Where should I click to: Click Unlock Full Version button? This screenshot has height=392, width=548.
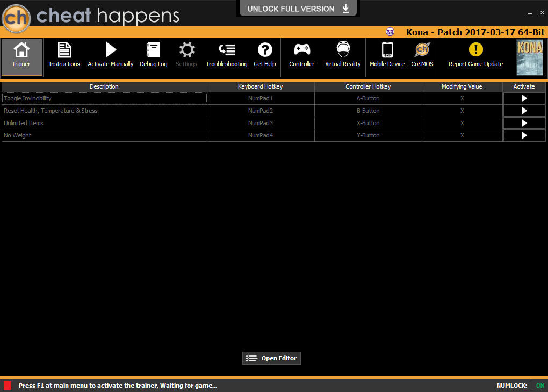[x=298, y=9]
